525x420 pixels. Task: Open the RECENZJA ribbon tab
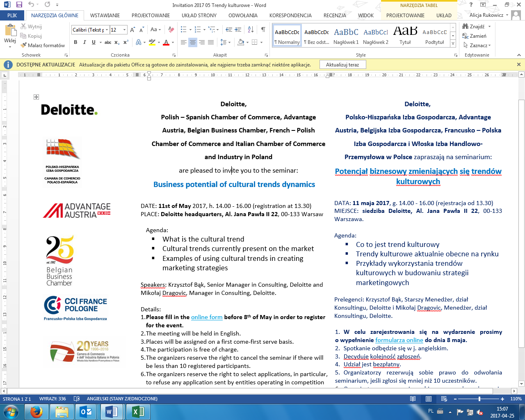coord(335,16)
